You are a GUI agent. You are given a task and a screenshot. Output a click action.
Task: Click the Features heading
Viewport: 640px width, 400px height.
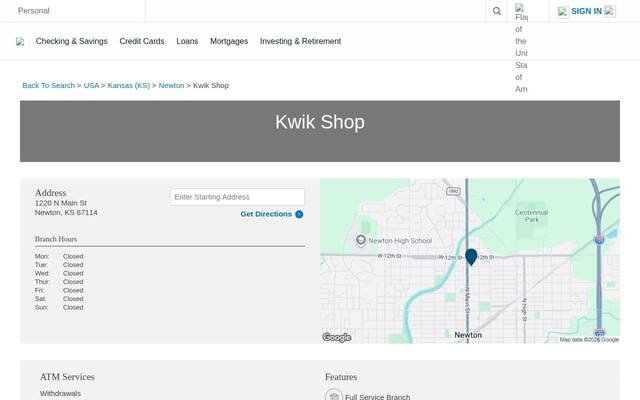pyautogui.click(x=341, y=377)
